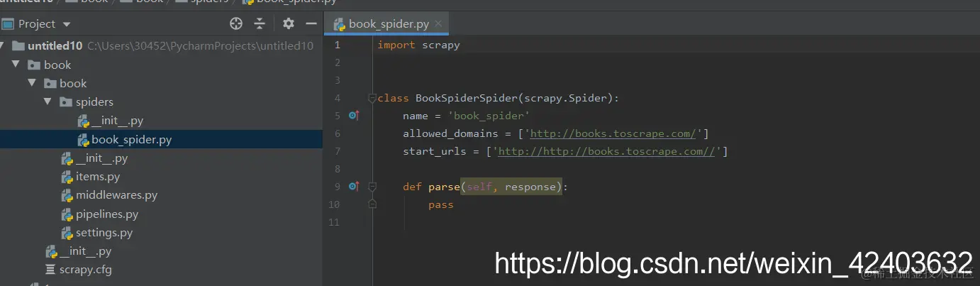Click the Python icon on book_spider.py tab
The height and width of the screenshot is (286, 980).
click(x=340, y=24)
